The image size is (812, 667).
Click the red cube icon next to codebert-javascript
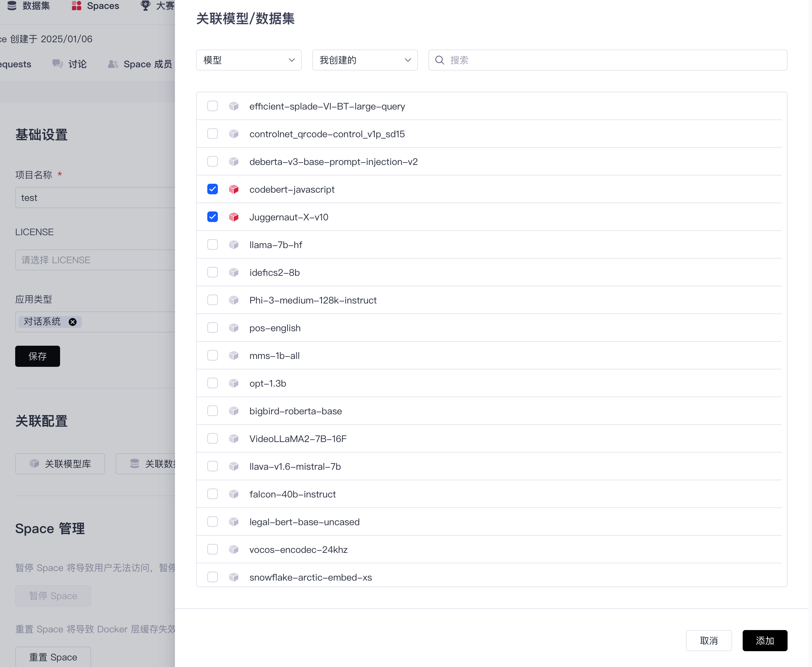pos(234,189)
